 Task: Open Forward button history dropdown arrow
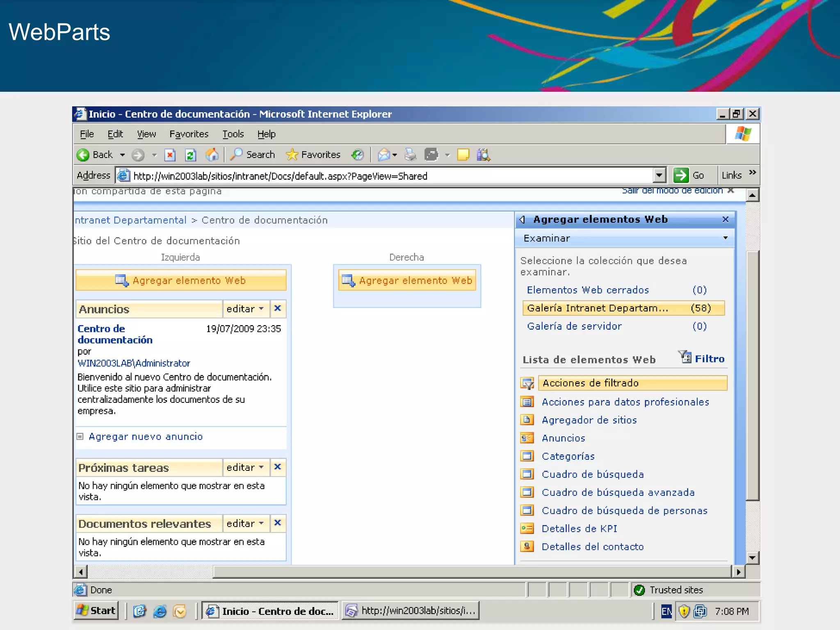(x=154, y=155)
